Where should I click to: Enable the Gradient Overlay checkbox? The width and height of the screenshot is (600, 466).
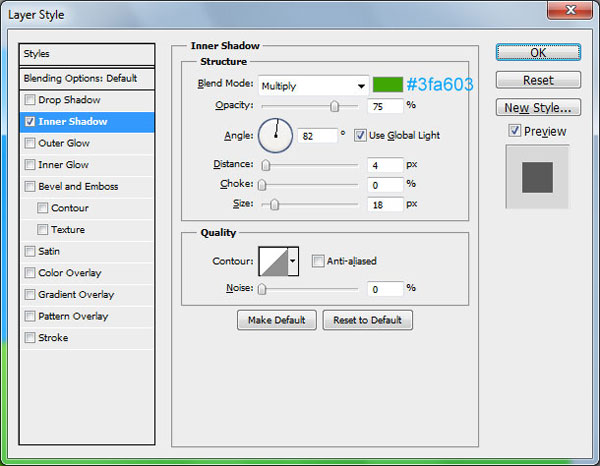30,295
